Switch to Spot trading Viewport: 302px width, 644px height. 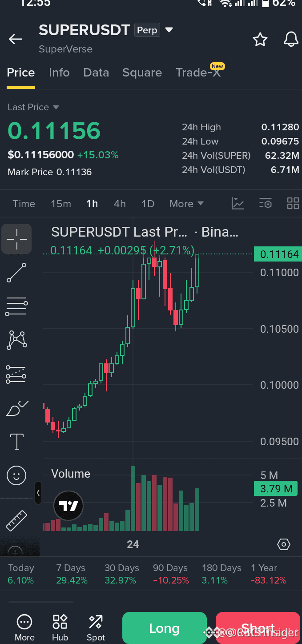coord(96,628)
